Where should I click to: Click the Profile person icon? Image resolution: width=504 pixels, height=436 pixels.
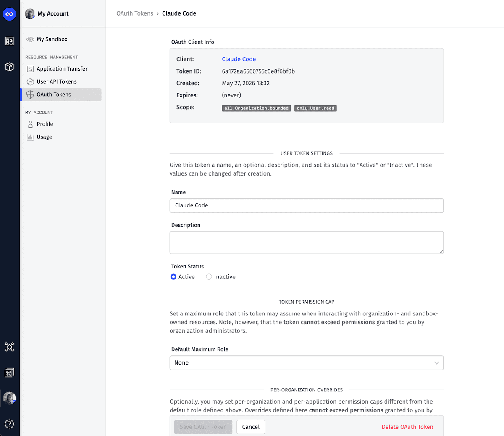[x=30, y=124]
